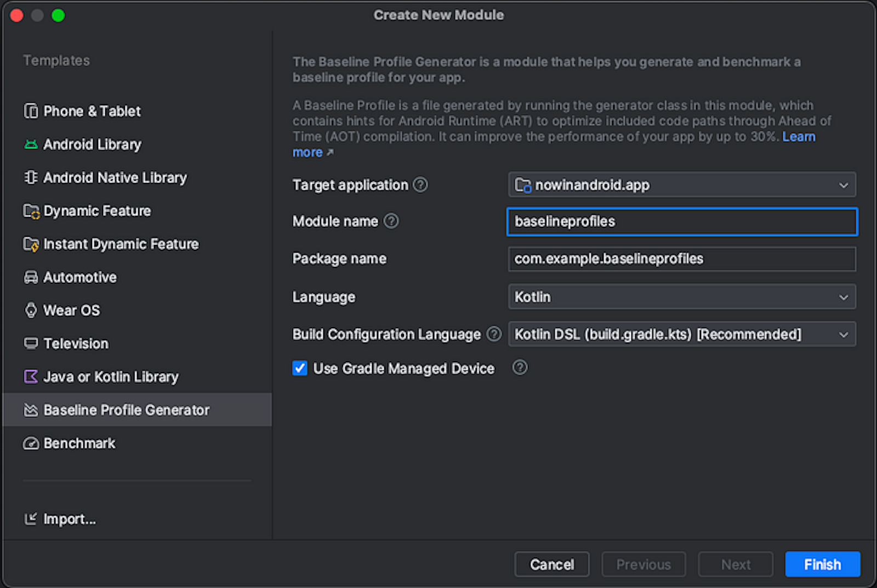
Task: Open the Learn more link
Action: click(x=799, y=136)
